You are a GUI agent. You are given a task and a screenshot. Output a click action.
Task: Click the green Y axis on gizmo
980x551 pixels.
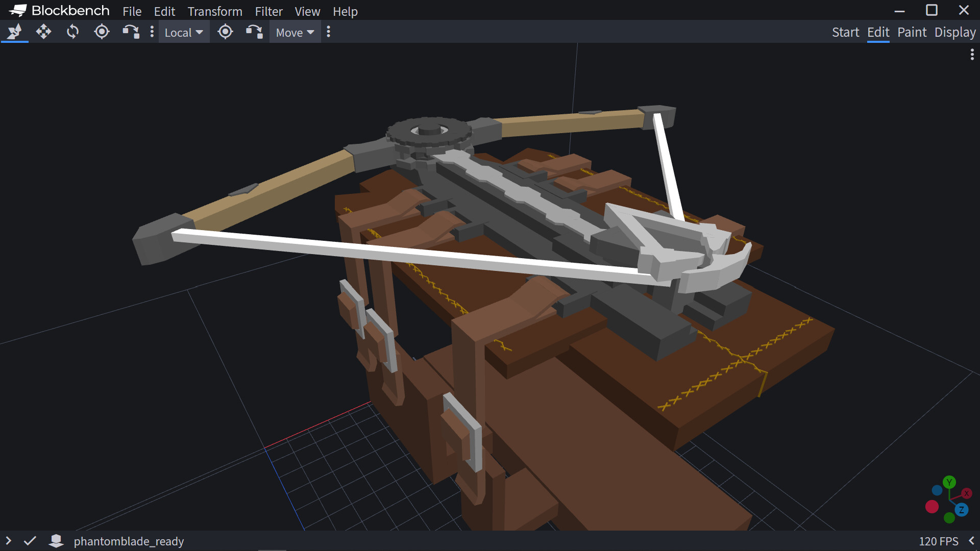(949, 482)
